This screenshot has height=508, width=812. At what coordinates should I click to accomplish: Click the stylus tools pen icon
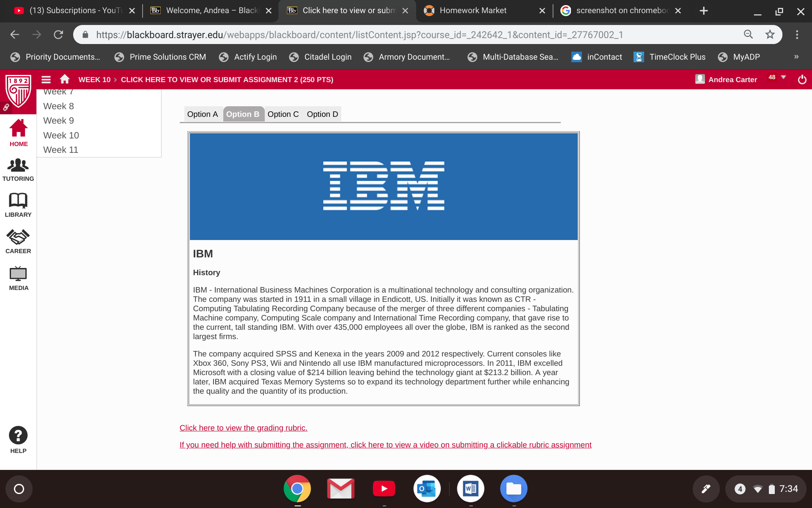[706, 489]
